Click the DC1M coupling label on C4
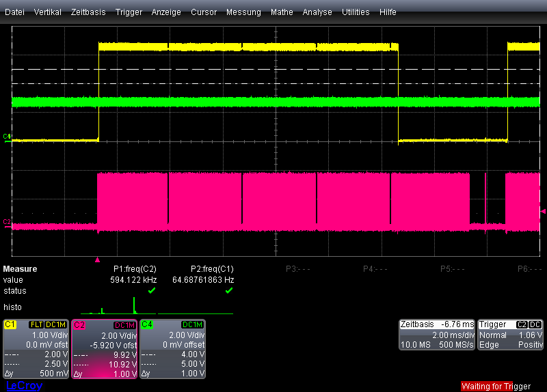This screenshot has width=547, height=392. pyautogui.click(x=193, y=325)
